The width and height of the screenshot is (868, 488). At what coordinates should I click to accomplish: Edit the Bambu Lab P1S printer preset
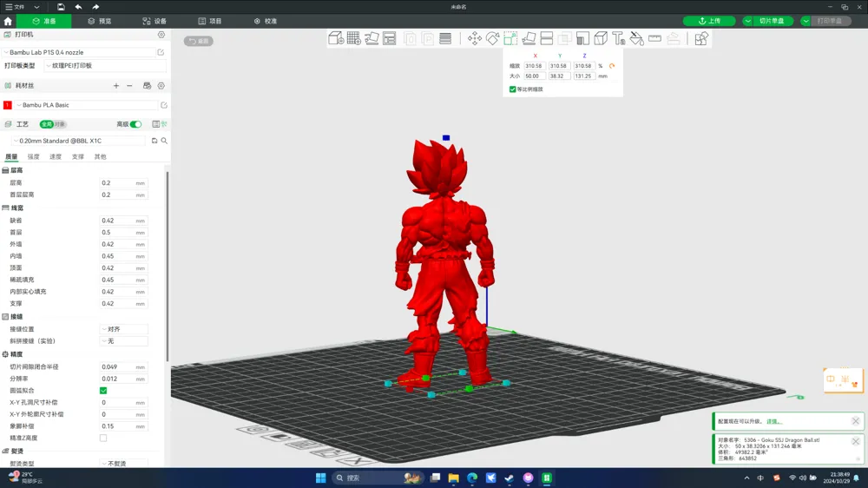[161, 52]
